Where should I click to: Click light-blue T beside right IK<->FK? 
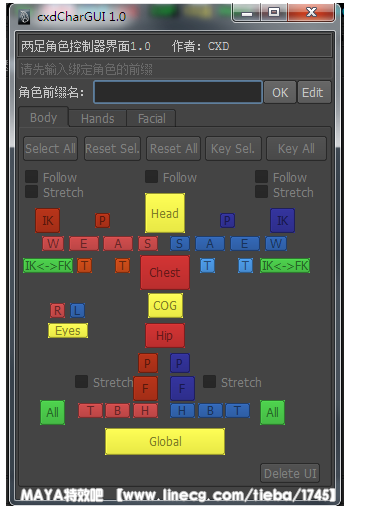coord(245,265)
